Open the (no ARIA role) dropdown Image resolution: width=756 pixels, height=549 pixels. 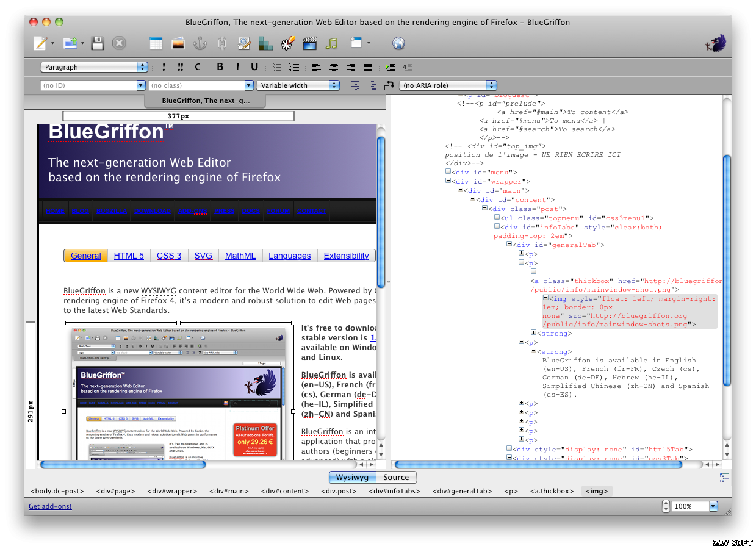pos(448,85)
